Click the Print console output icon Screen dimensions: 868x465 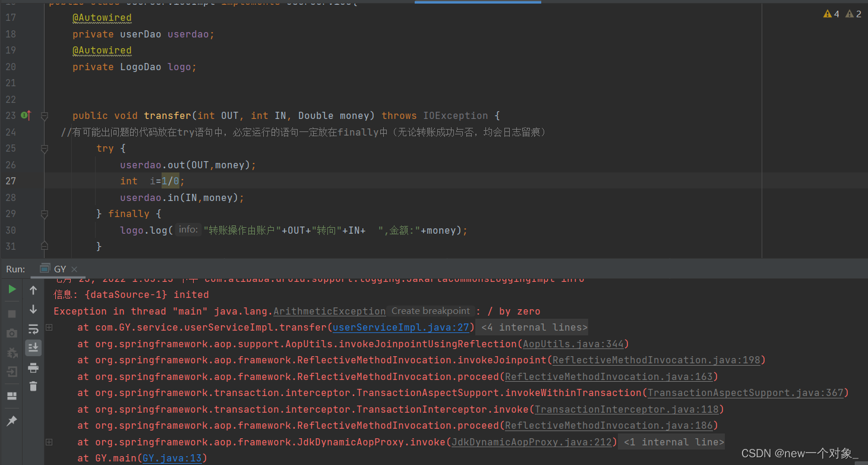[x=33, y=367]
